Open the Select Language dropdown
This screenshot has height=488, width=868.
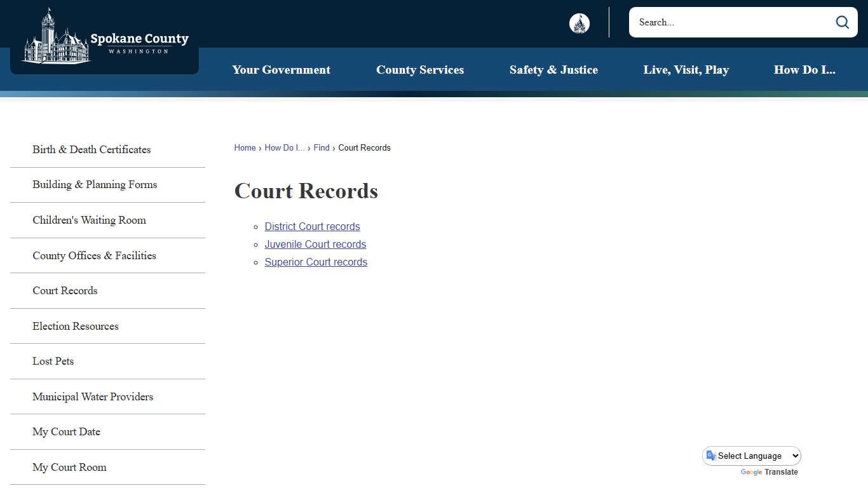pos(752,456)
